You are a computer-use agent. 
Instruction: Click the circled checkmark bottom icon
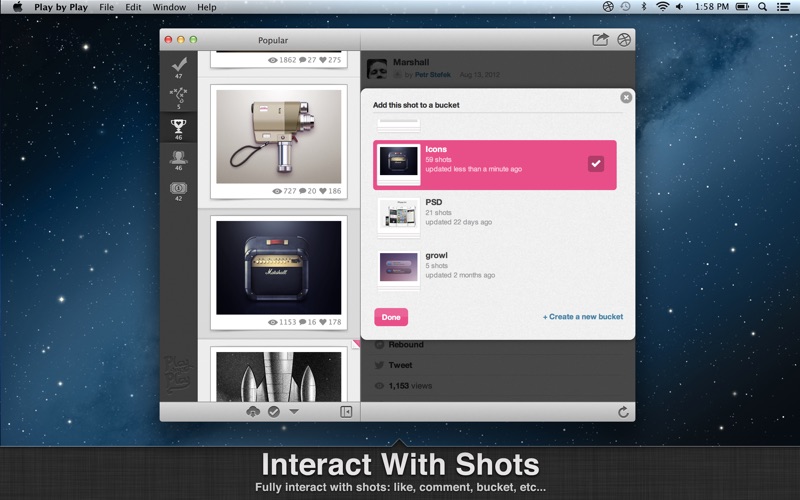[273, 412]
